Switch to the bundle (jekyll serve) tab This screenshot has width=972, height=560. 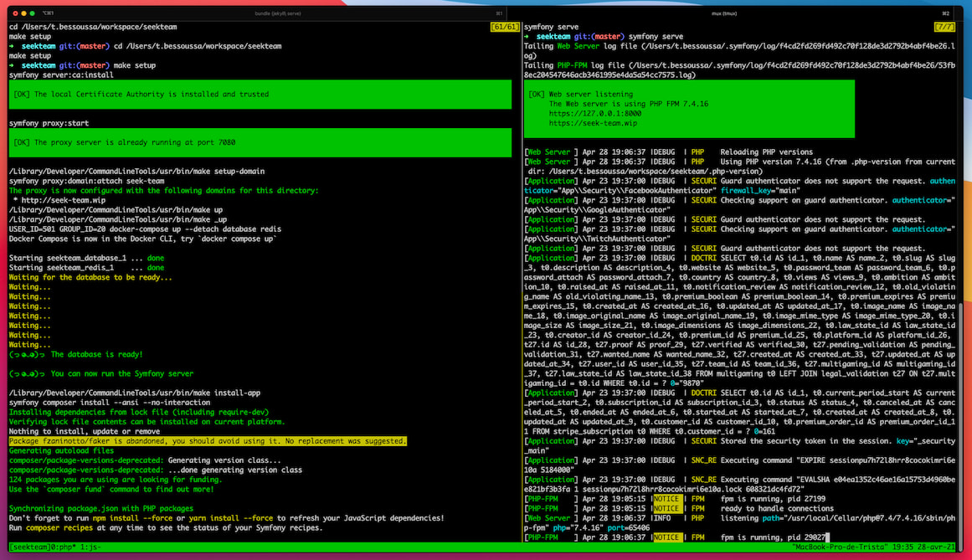pyautogui.click(x=278, y=13)
